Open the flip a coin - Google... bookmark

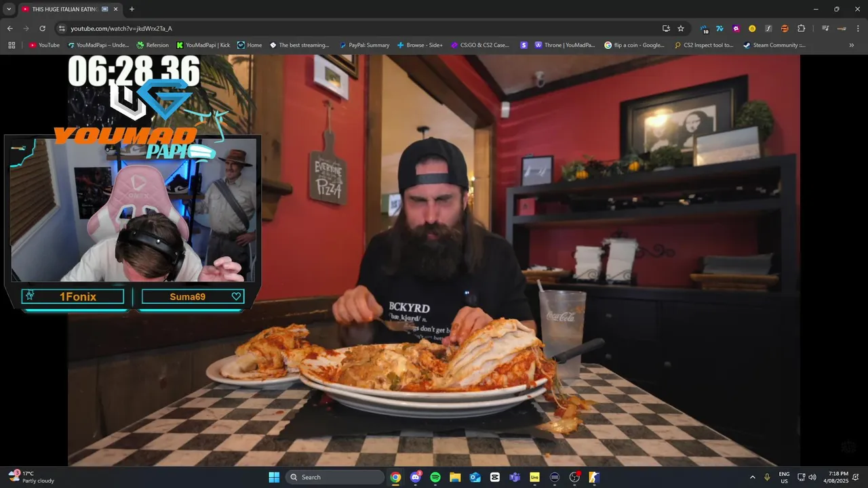[x=635, y=45]
